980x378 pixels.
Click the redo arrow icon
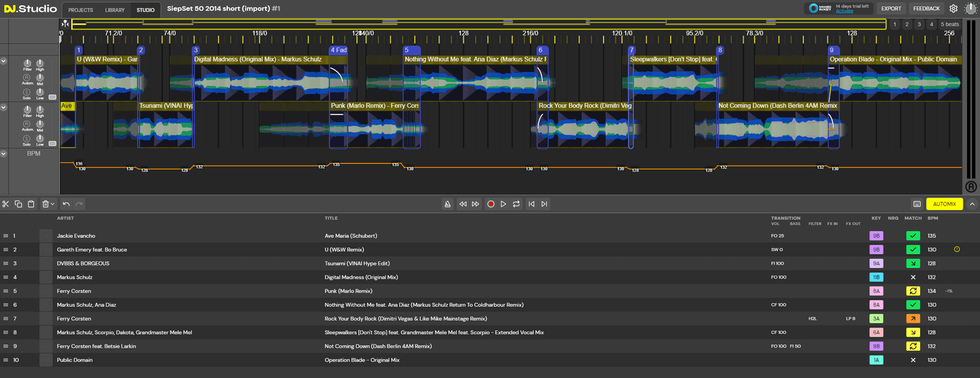(79, 204)
